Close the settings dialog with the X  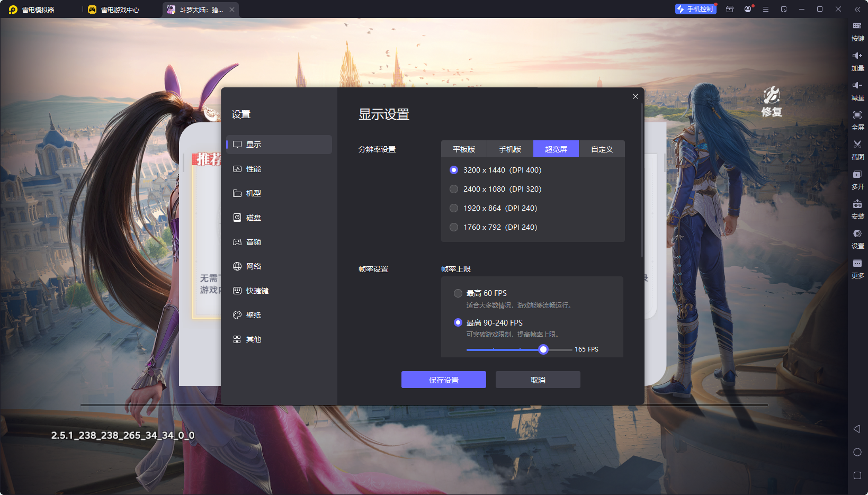coord(636,96)
